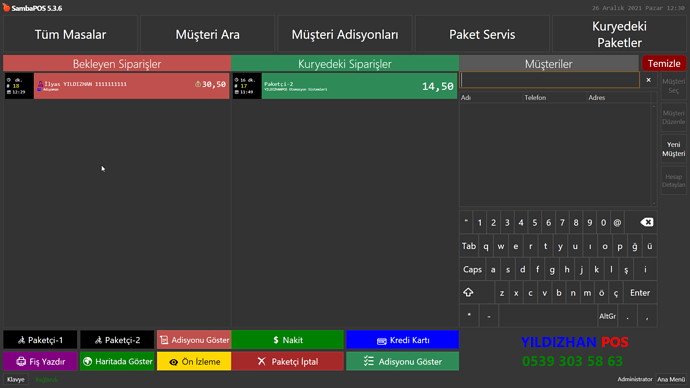The image size is (690, 388).
Task: Click the red Temizle button
Action: point(664,63)
